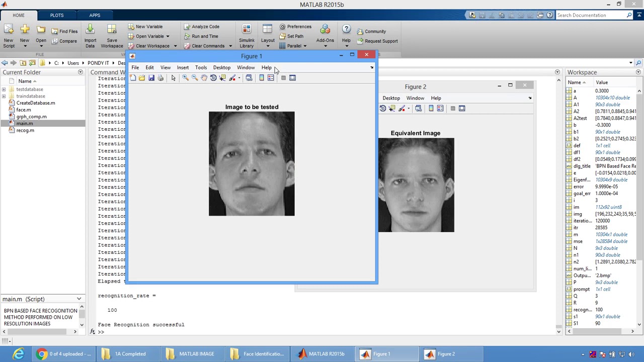Screen dimensions: 644x362
Task: Open Preferences in MATLAB ribbon
Action: [x=295, y=27]
